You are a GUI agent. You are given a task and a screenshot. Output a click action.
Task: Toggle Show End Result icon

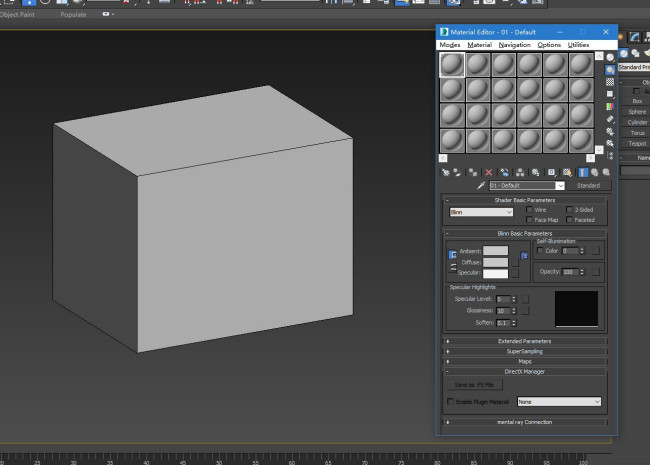583,172
